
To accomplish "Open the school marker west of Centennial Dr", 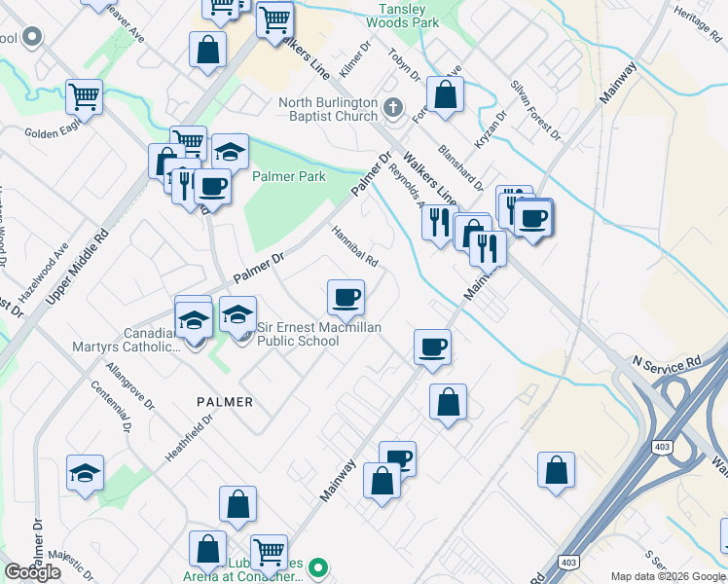I will click(85, 473).
